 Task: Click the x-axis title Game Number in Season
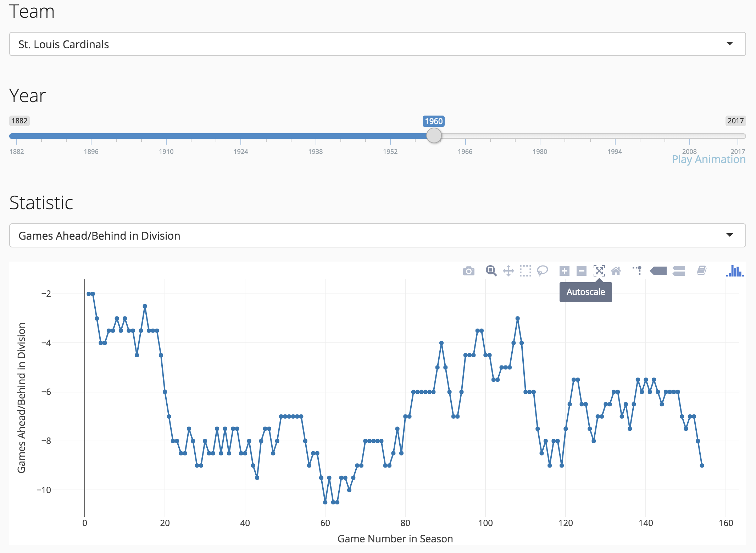click(x=395, y=539)
